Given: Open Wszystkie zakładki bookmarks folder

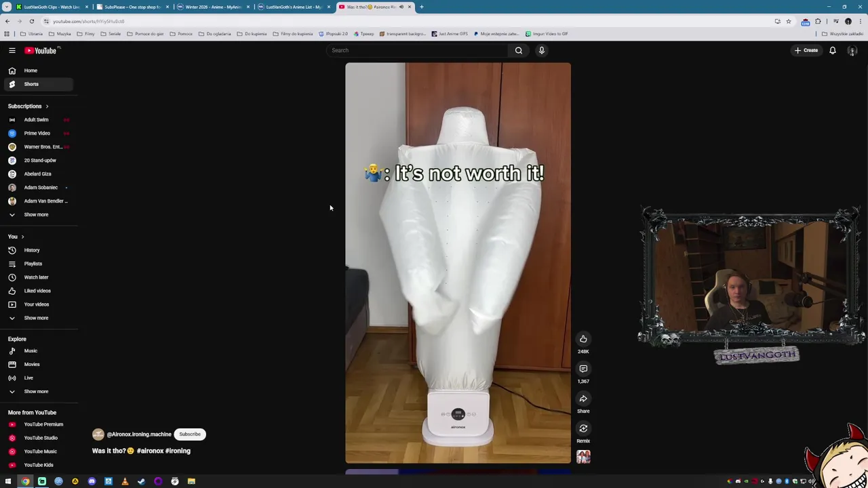Looking at the screenshot, I should (842, 34).
